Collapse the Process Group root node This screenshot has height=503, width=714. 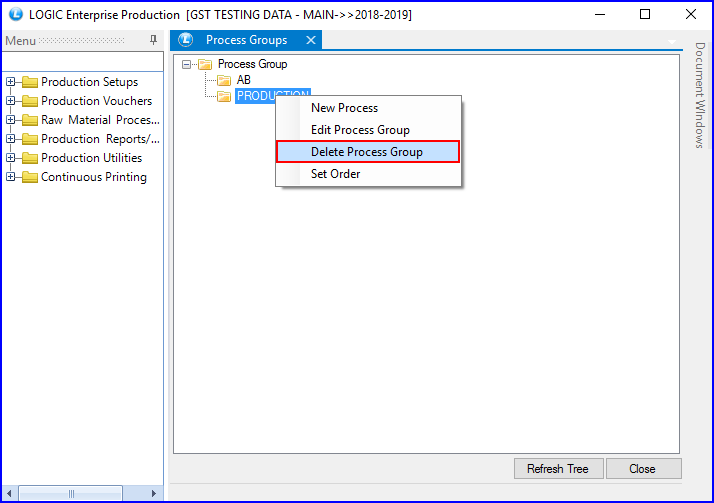(x=186, y=64)
